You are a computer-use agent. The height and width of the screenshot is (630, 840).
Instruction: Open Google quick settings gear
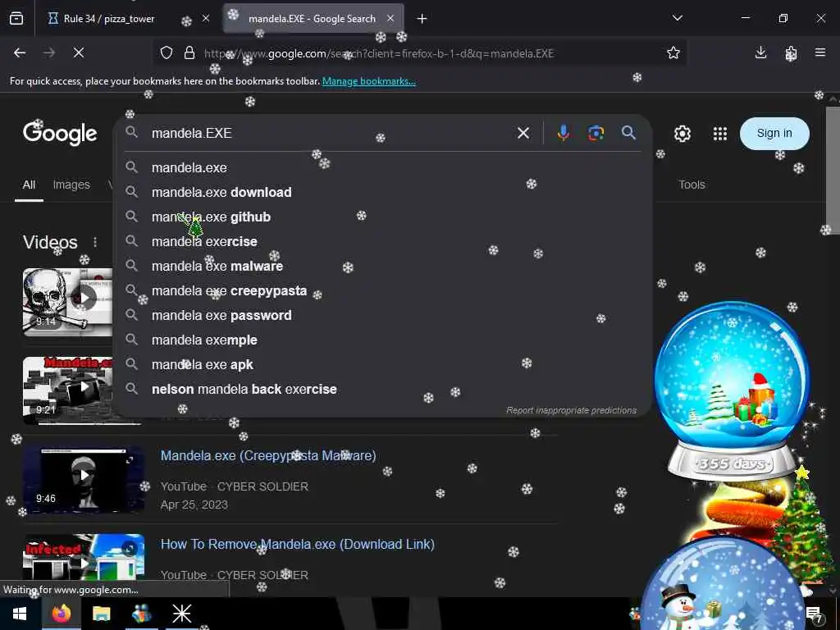point(682,134)
